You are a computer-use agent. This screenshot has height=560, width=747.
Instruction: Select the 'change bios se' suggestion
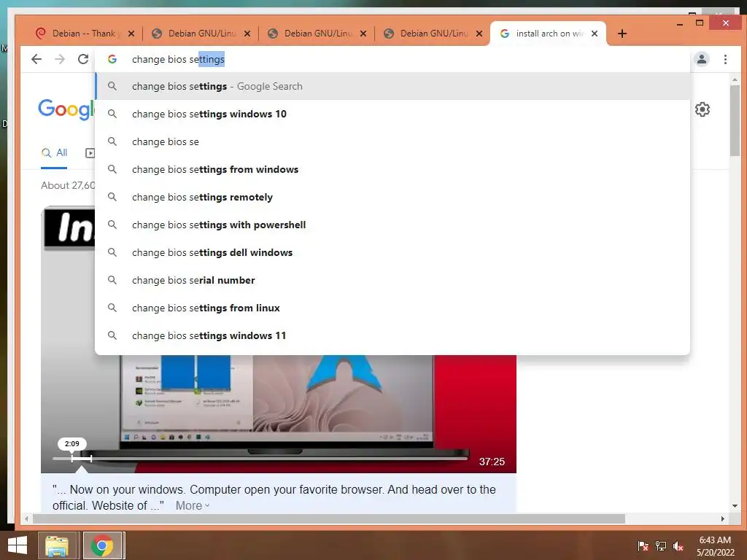pos(392,141)
